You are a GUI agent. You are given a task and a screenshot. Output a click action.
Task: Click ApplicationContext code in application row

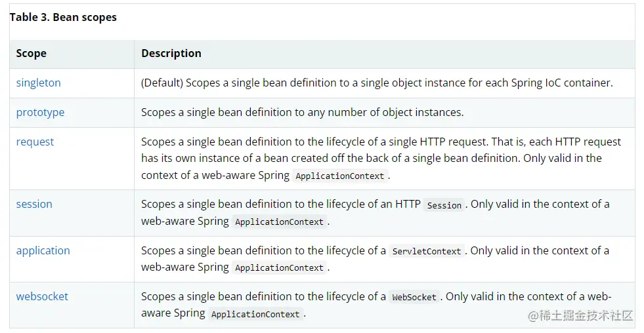[x=279, y=268]
